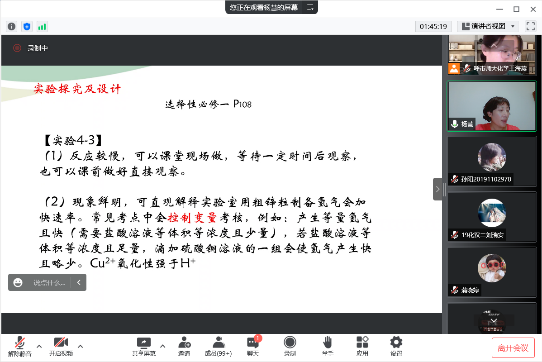Image resolution: width=542 pixels, height=362 pixels.
Task: Collapse the participant video sidebar
Action: pos(437,189)
